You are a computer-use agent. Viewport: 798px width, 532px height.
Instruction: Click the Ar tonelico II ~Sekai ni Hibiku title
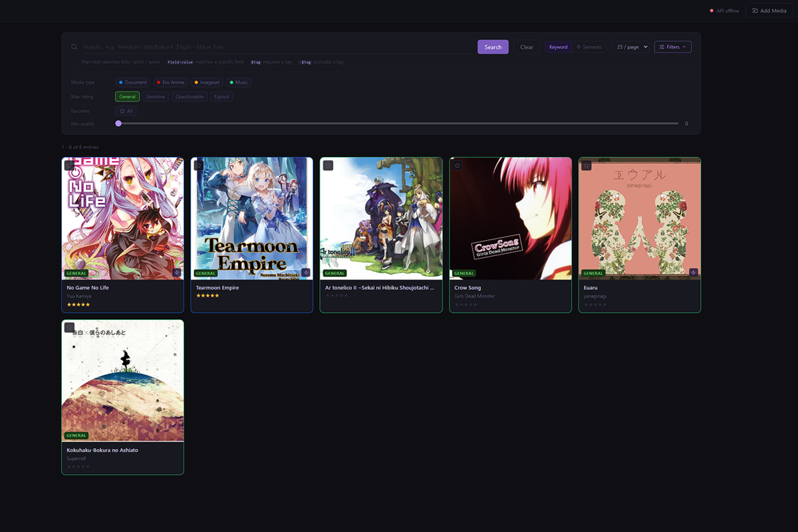[380, 288]
